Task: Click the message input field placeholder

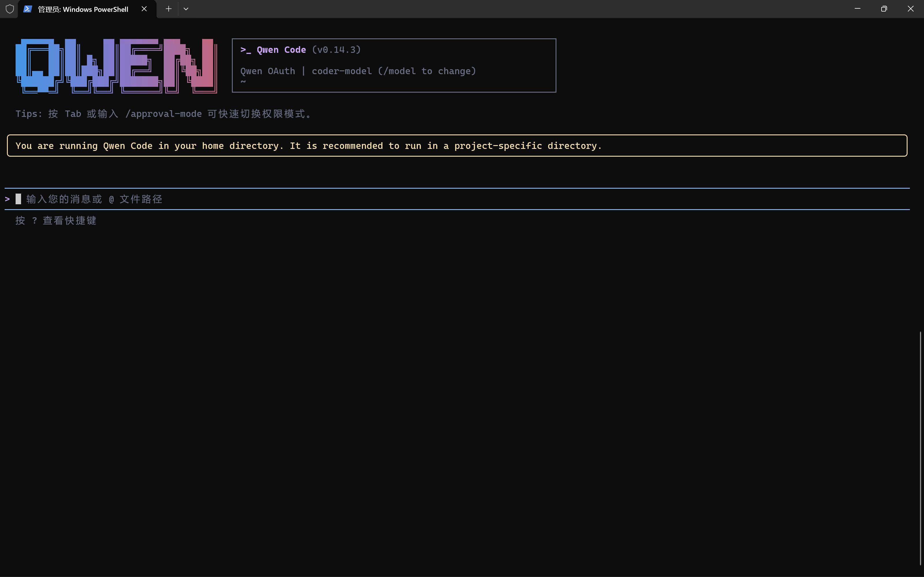Action: pos(94,199)
